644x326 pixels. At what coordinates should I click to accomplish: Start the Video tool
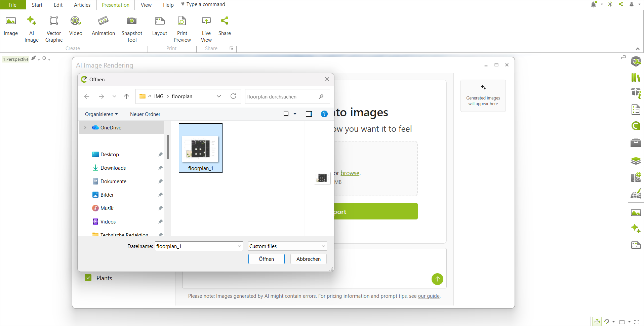point(76,26)
